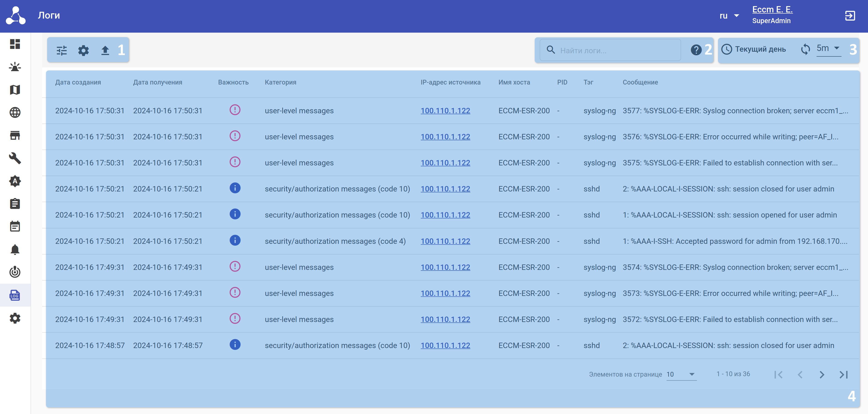Open the bottom settings gear in sidebar
868x414 pixels.
[x=15, y=318]
